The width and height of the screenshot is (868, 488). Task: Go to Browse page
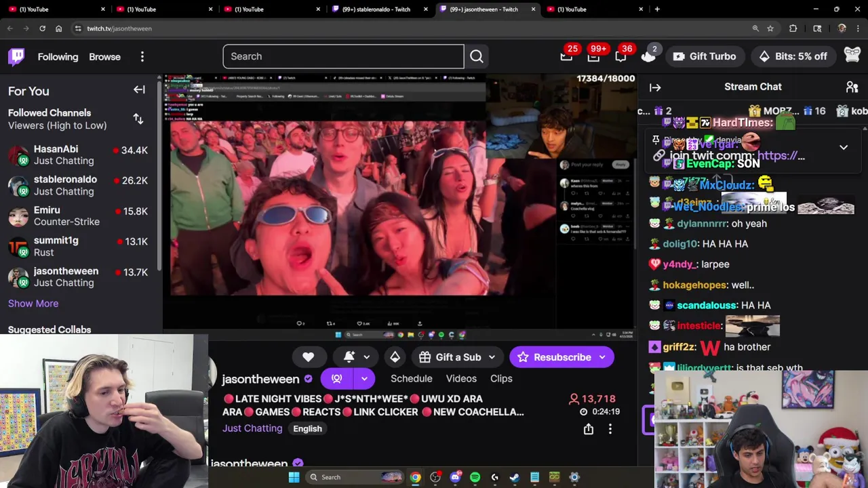coord(104,57)
